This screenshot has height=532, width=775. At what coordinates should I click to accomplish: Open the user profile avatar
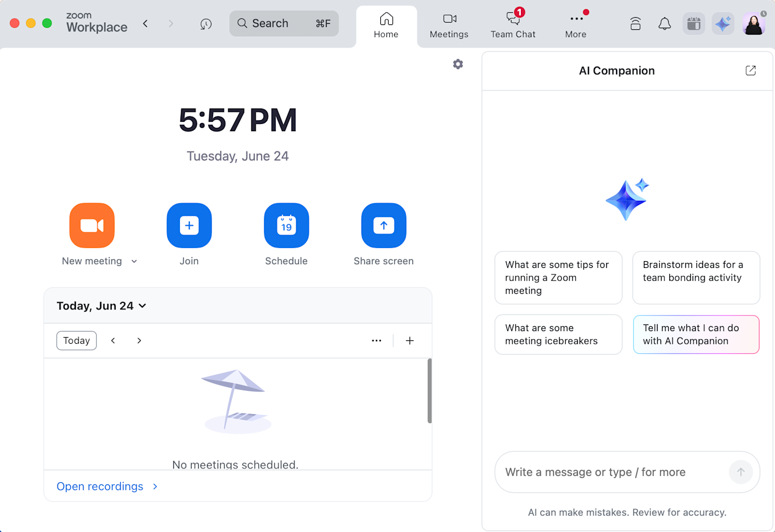[754, 24]
